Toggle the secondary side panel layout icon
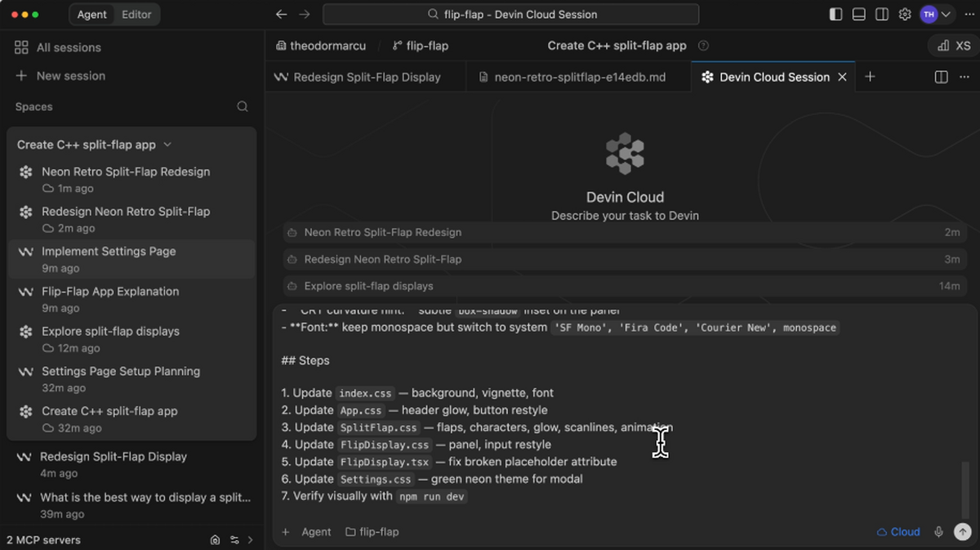Viewport: 980px width, 550px height. point(881,14)
